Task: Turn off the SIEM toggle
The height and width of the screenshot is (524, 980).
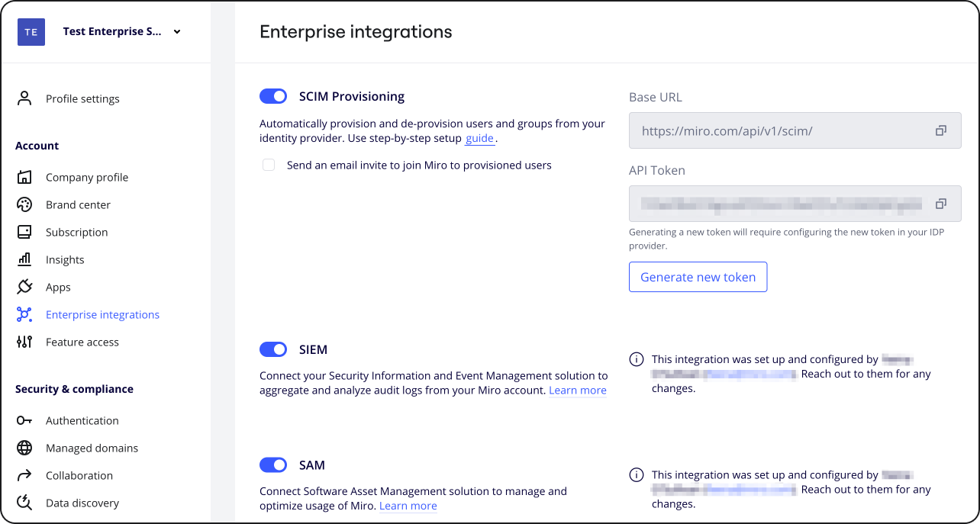Action: tap(273, 349)
